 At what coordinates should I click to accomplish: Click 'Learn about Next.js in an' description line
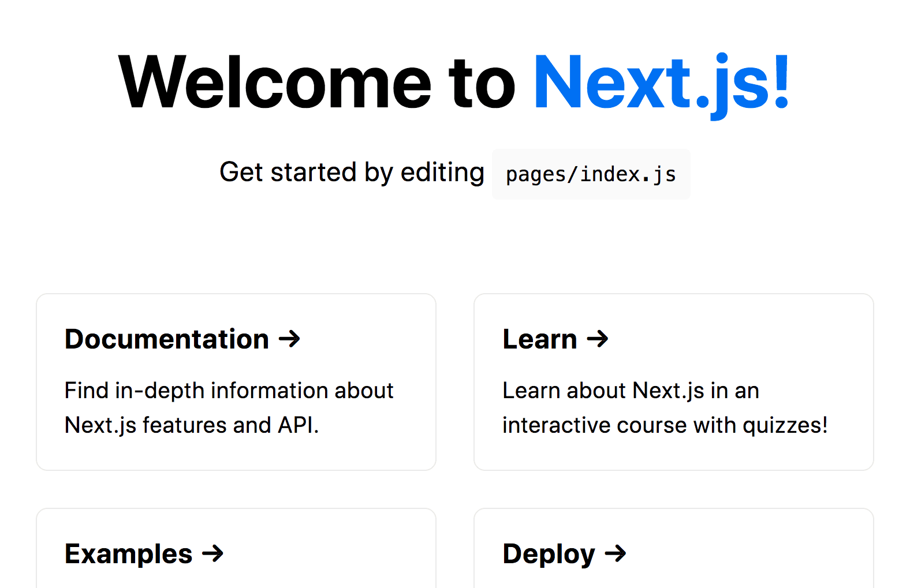631,391
